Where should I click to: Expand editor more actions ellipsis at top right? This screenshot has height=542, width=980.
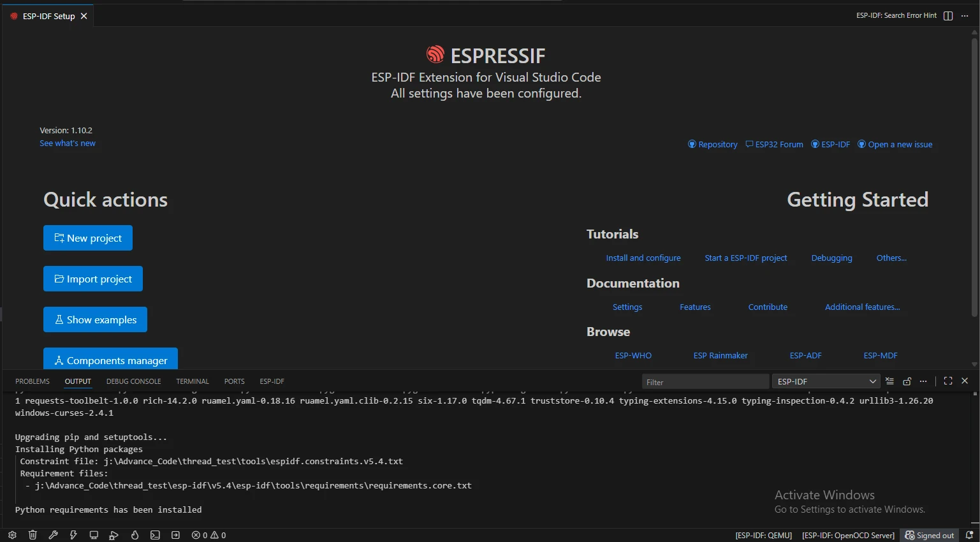[x=965, y=16]
